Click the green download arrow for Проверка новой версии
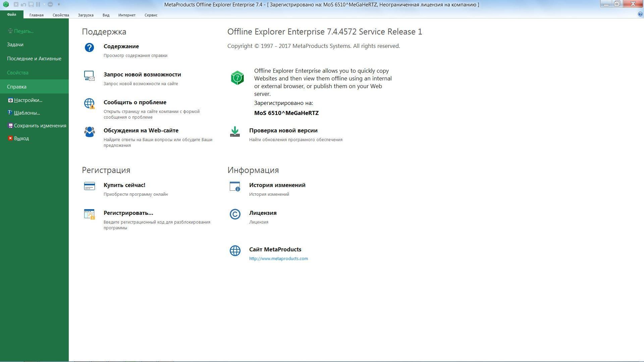Image resolution: width=644 pixels, height=362 pixels. tap(235, 132)
